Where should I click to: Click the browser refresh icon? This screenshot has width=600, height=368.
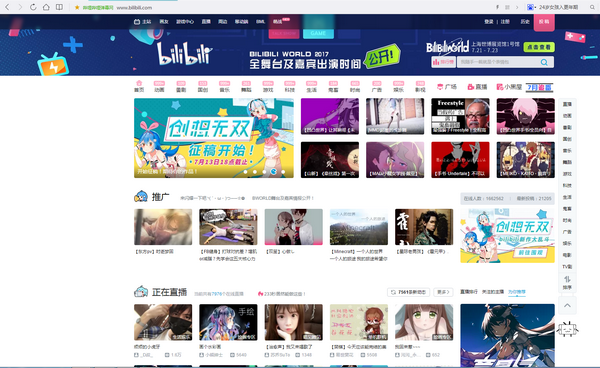point(33,7)
